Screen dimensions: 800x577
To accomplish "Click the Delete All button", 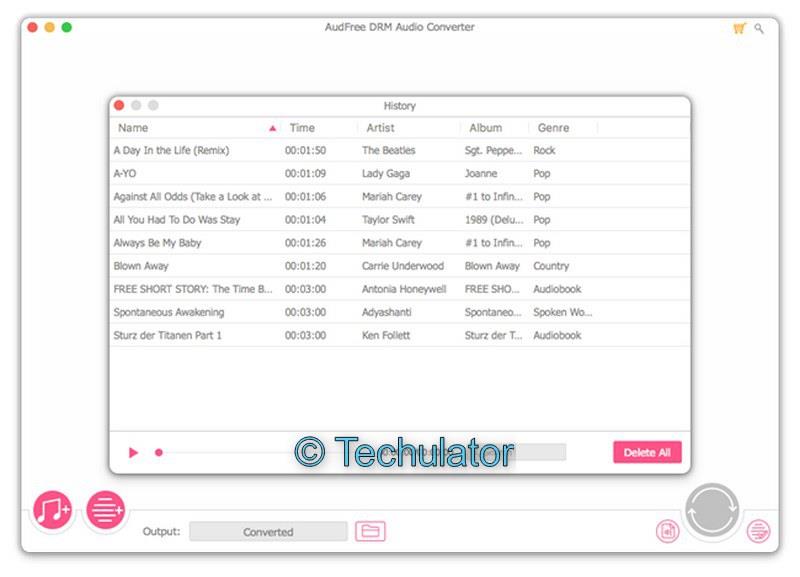I will pyautogui.click(x=647, y=452).
